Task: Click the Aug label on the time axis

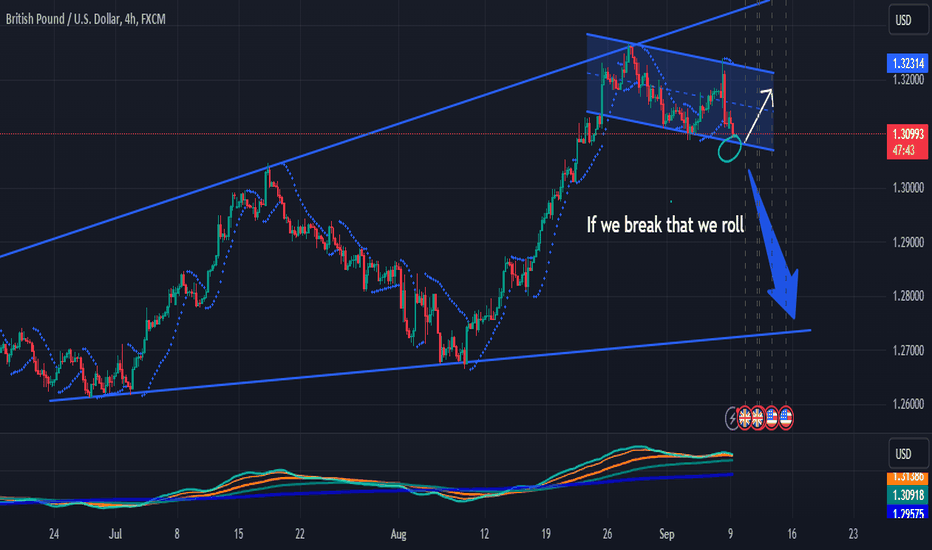Action: (x=398, y=534)
